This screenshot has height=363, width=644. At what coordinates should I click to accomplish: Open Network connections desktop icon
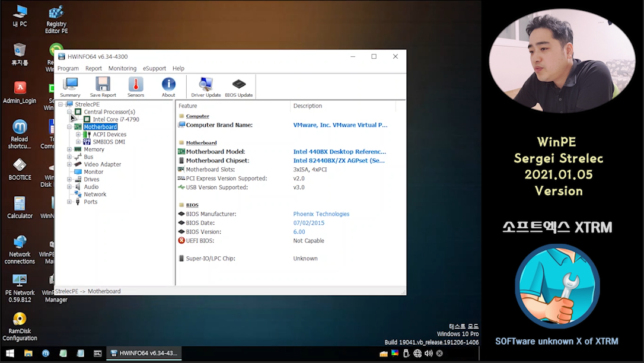click(20, 250)
